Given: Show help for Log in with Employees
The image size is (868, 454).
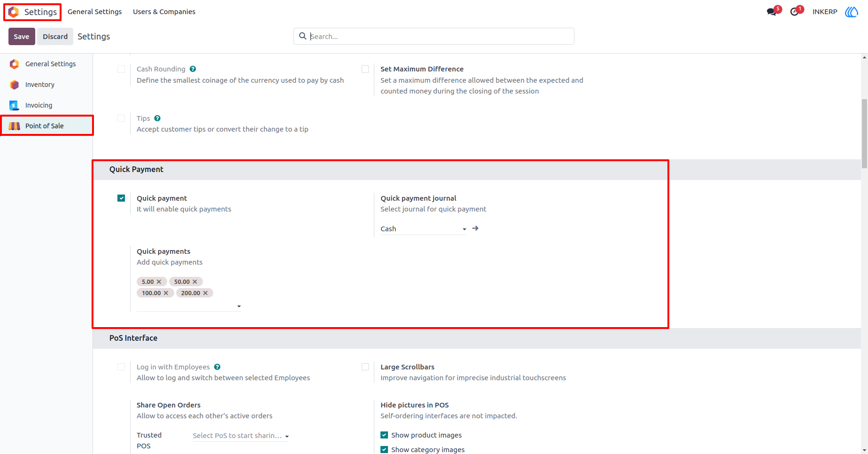Looking at the screenshot, I should pos(217,367).
